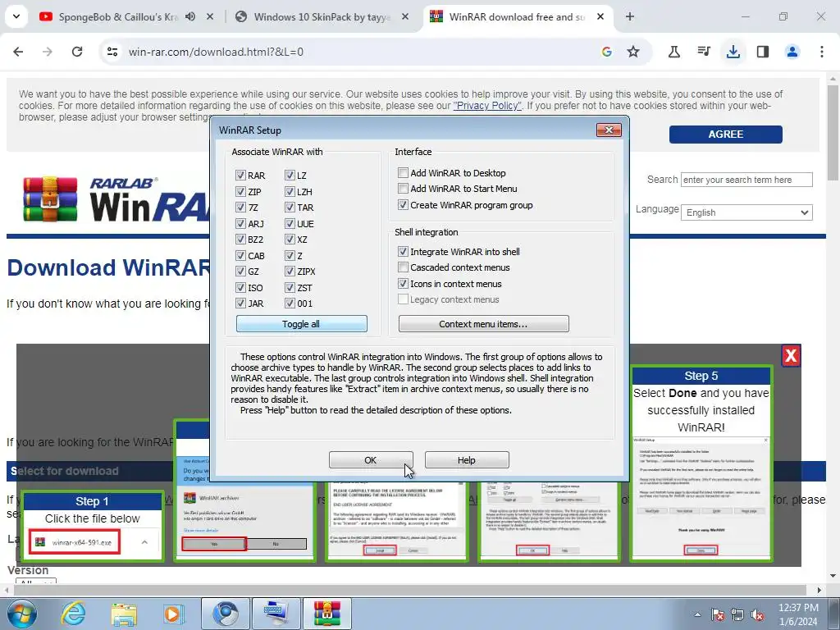Open On-Screen Keyboard taskbar icon

click(276, 614)
